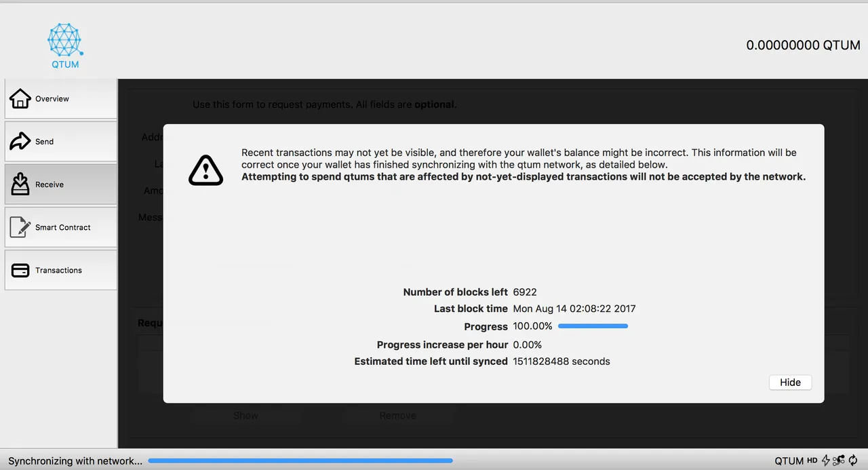The width and height of the screenshot is (868, 470).
Task: Click the arrow icon beside Send
Action: tap(20, 141)
